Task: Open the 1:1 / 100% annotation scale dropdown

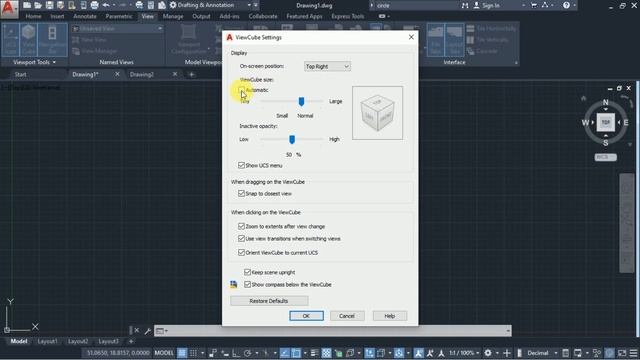Action: pyautogui.click(x=464, y=353)
